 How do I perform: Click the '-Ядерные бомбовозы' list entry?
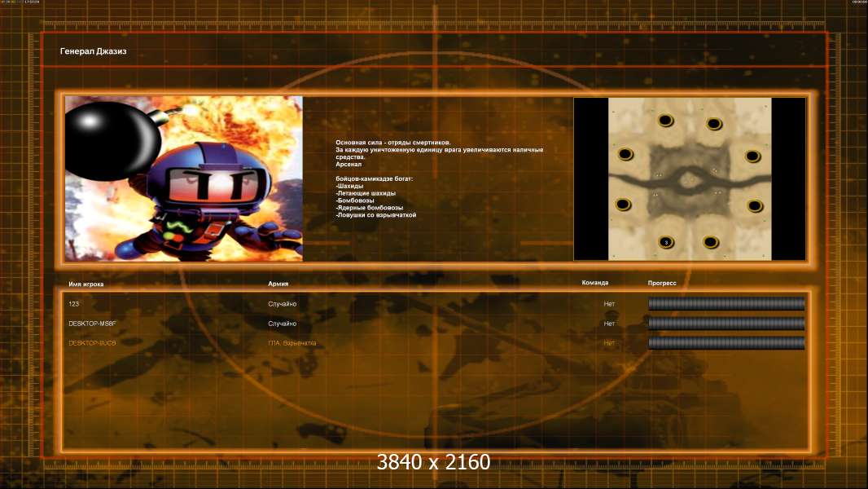tap(369, 208)
